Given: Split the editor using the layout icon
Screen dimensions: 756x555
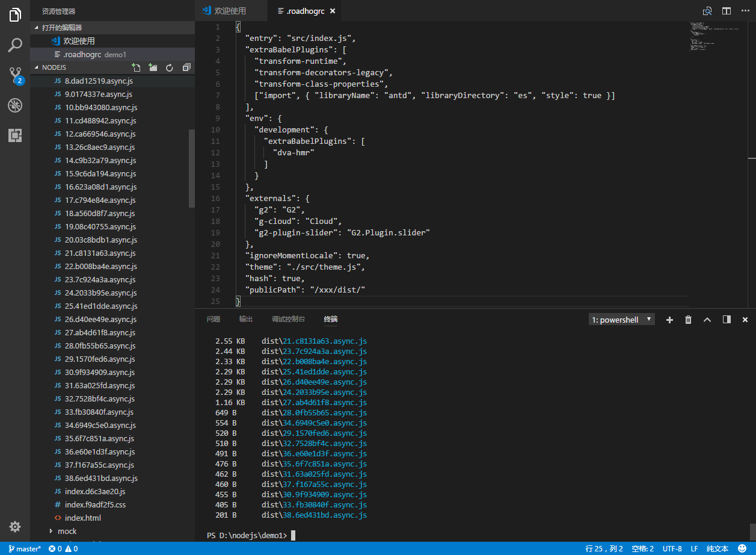Looking at the screenshot, I should point(727,11).
